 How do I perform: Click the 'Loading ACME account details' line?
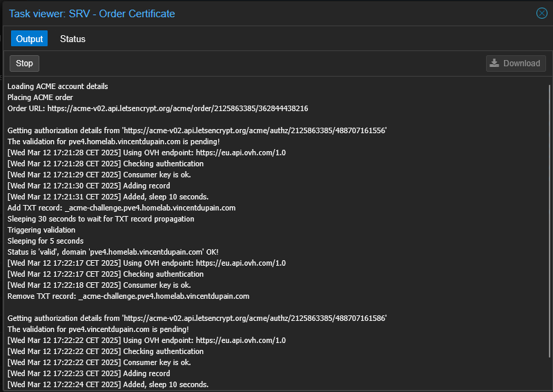pos(58,86)
